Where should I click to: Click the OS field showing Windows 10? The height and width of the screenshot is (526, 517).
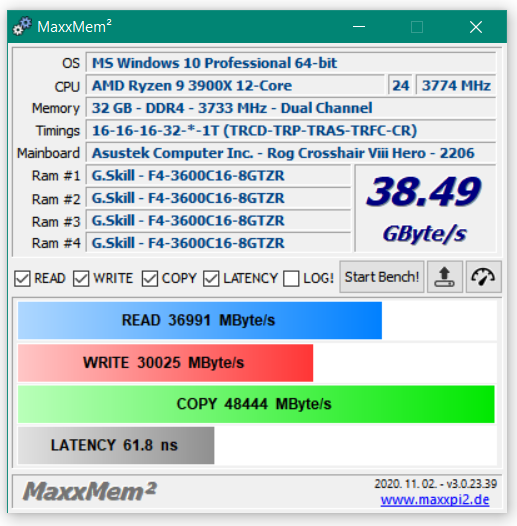291,63
